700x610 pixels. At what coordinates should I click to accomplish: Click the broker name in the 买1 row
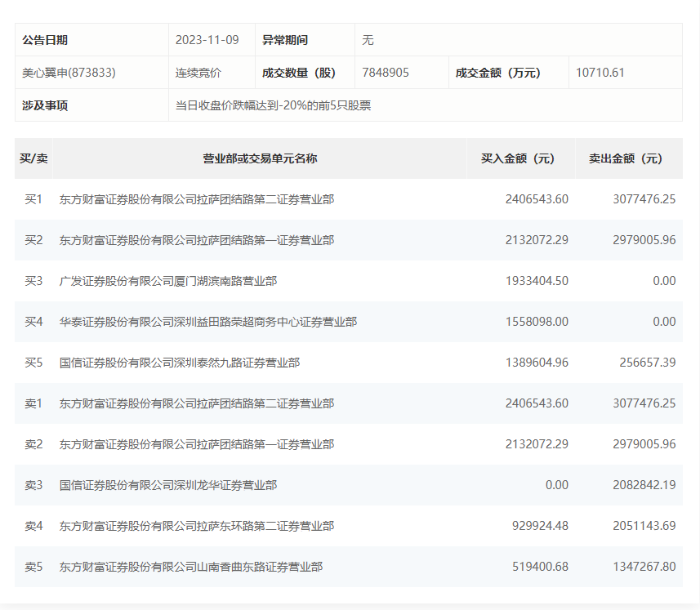pos(197,199)
